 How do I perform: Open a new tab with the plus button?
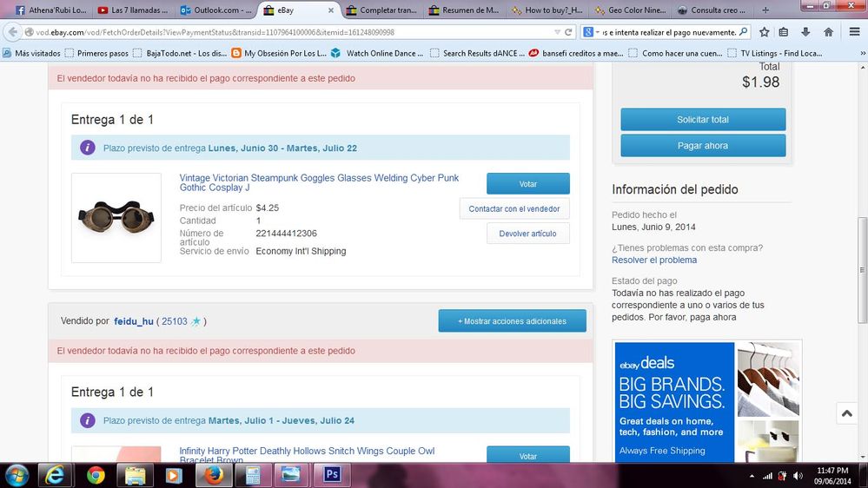point(765,10)
